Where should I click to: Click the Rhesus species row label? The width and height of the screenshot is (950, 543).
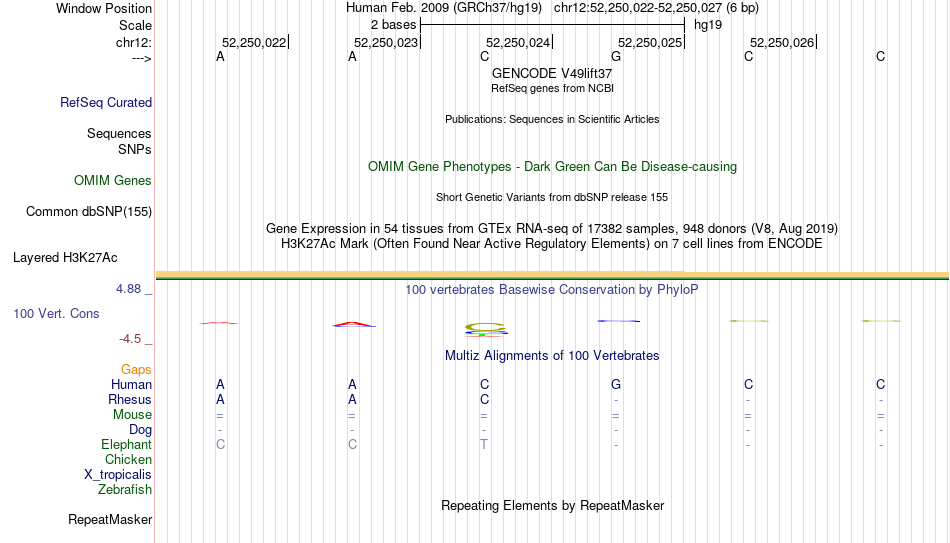130,400
